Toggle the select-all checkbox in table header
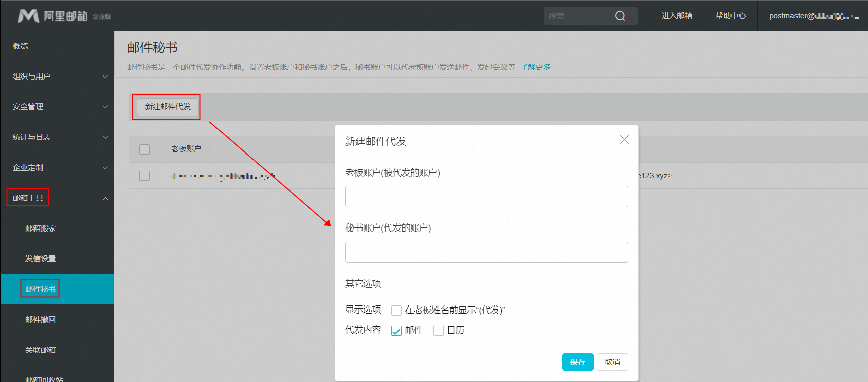Screen dimensions: 868x382 pos(144,149)
